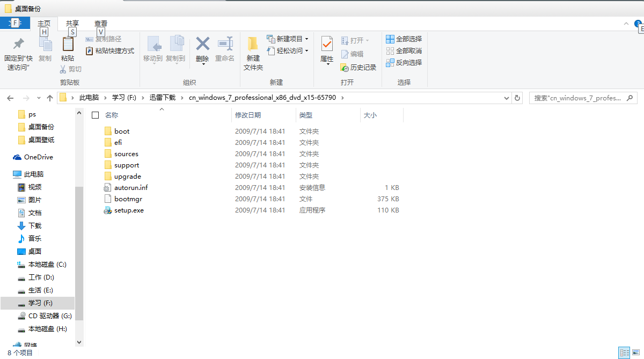
Task: Click 复制路径 copy path
Action: (x=104, y=39)
